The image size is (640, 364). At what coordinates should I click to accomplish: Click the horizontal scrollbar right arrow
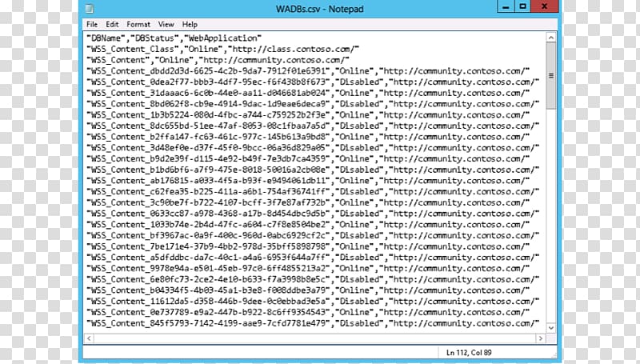(541, 338)
